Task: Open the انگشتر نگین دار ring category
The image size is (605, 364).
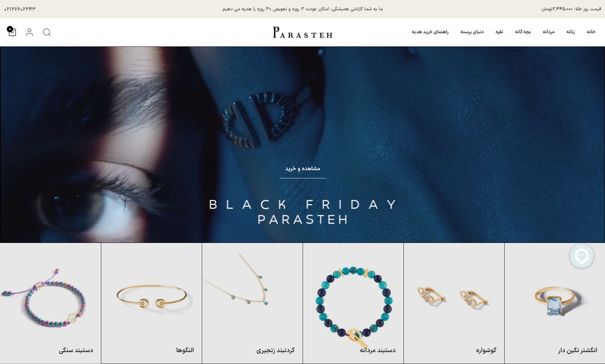Action: pyautogui.click(x=555, y=303)
